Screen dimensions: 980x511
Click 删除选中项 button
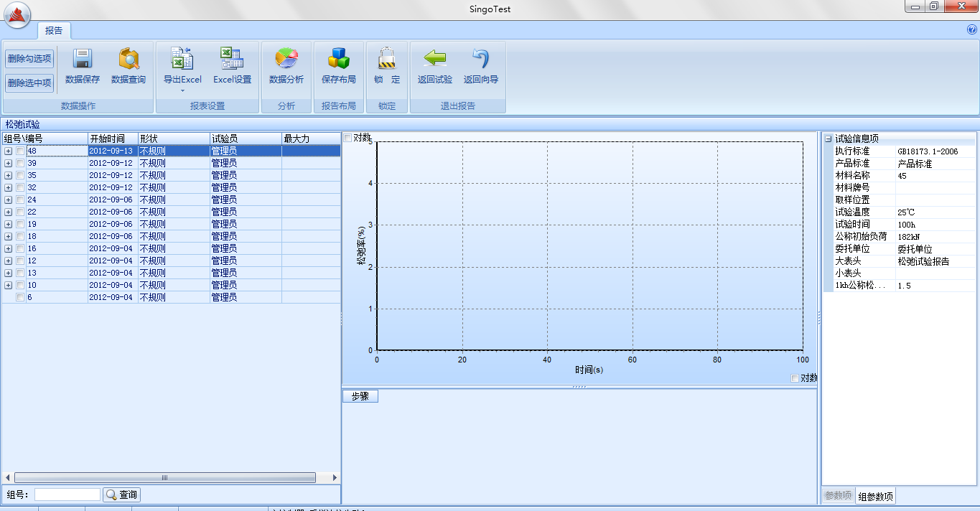pos(29,83)
